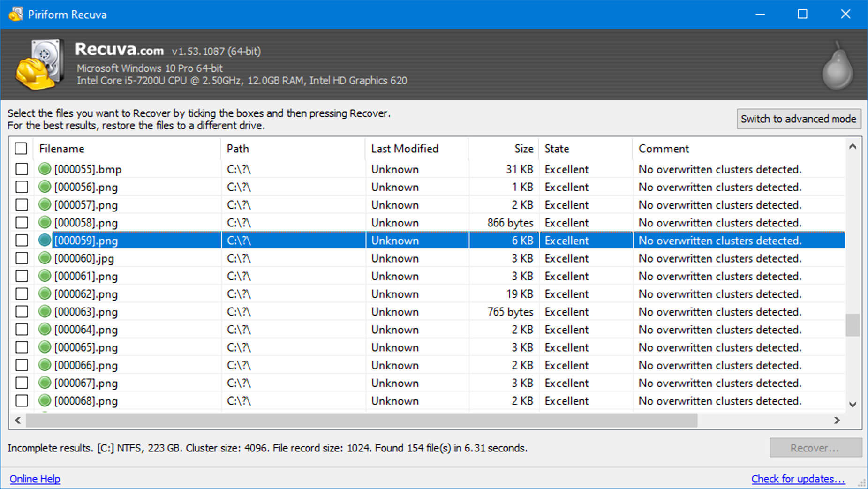Click green status dot of [000058].png

pos(45,222)
